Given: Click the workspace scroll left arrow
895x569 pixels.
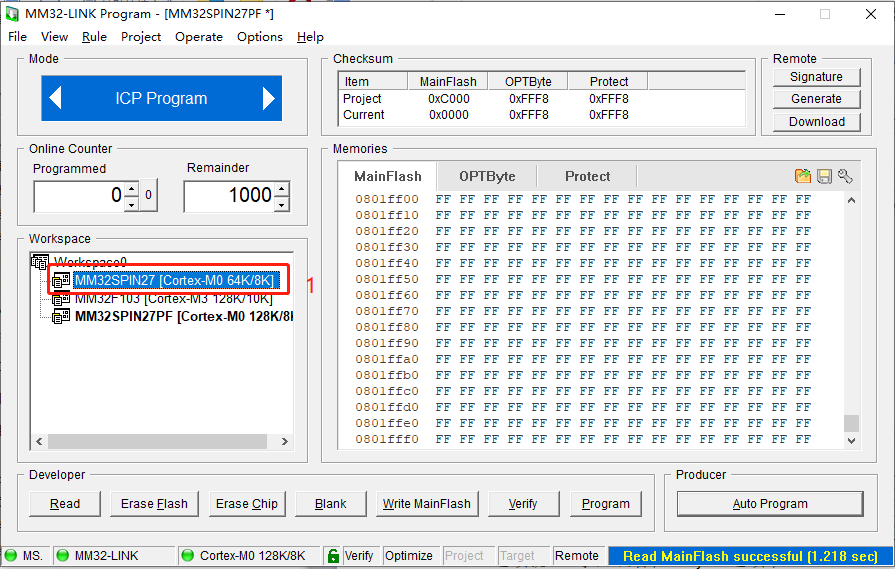Looking at the screenshot, I should (39, 441).
